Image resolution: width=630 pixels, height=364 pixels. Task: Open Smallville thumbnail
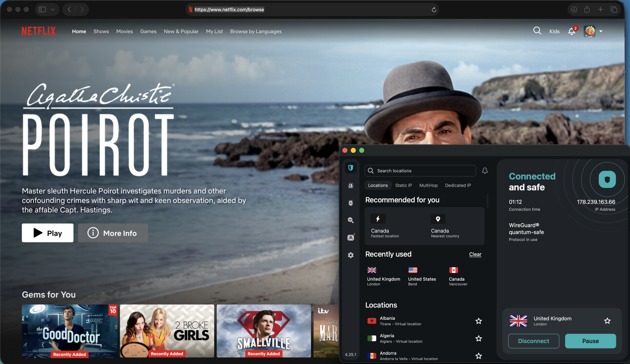(264, 331)
